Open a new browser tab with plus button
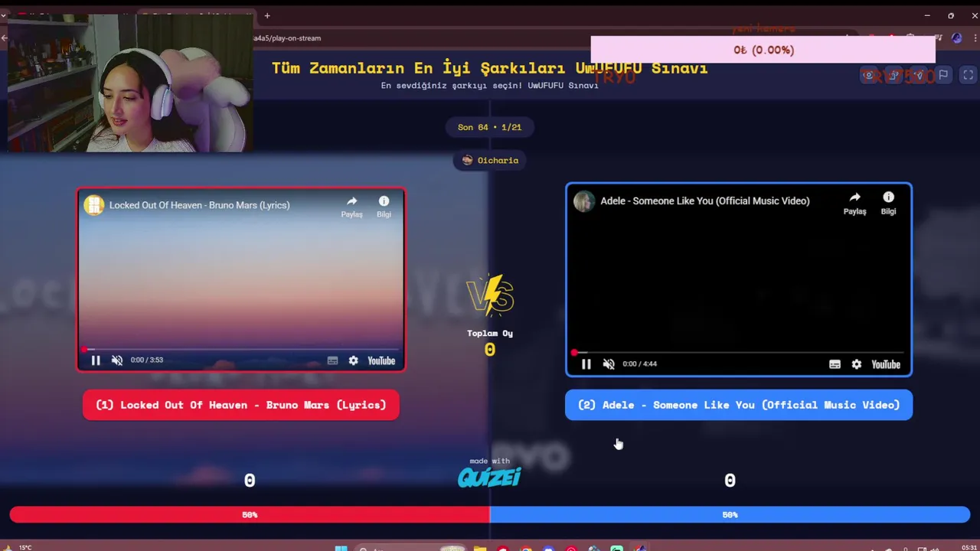The height and width of the screenshot is (551, 980). tap(267, 15)
